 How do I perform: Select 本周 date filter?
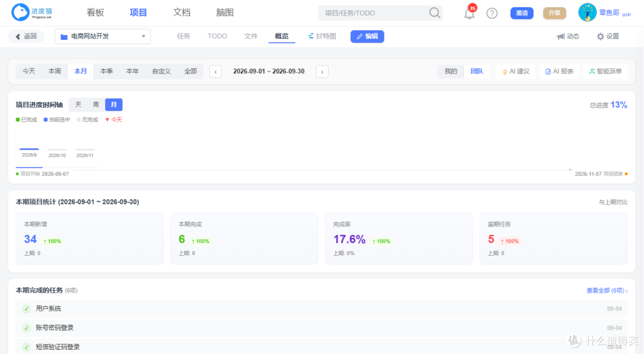[x=55, y=71]
